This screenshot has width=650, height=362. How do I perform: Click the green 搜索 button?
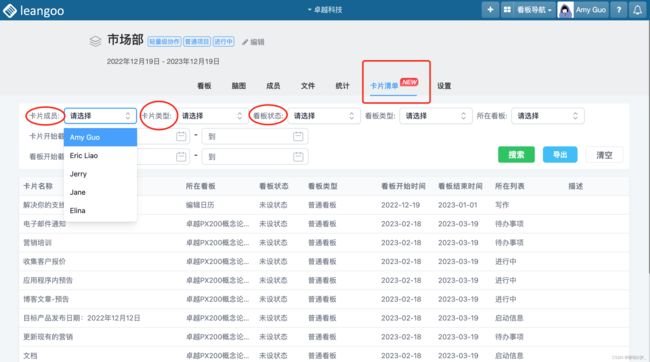[516, 155]
